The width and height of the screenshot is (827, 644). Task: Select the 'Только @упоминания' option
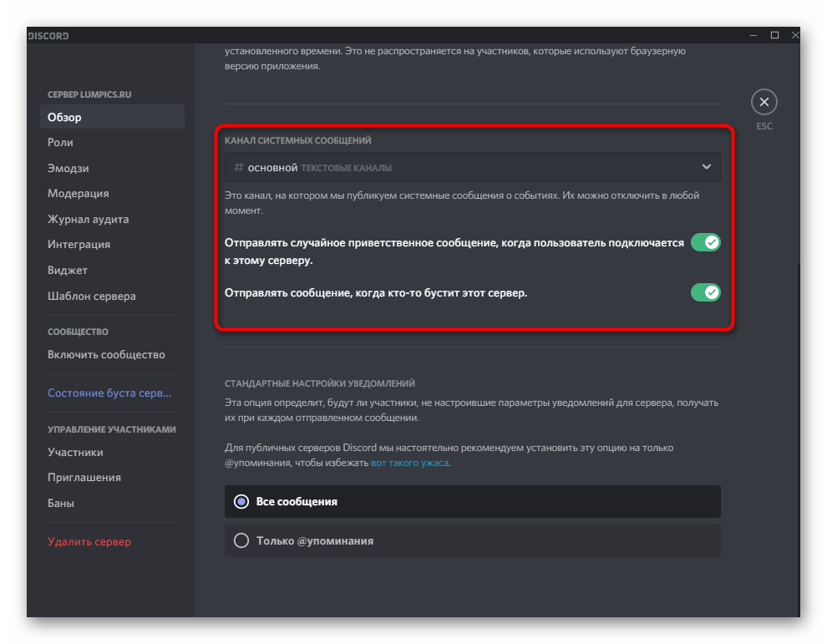pyautogui.click(x=241, y=540)
